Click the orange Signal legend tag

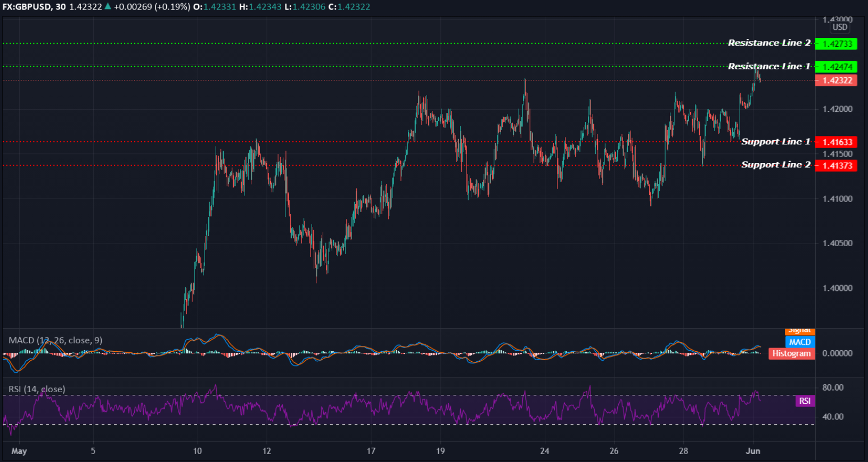click(x=800, y=331)
